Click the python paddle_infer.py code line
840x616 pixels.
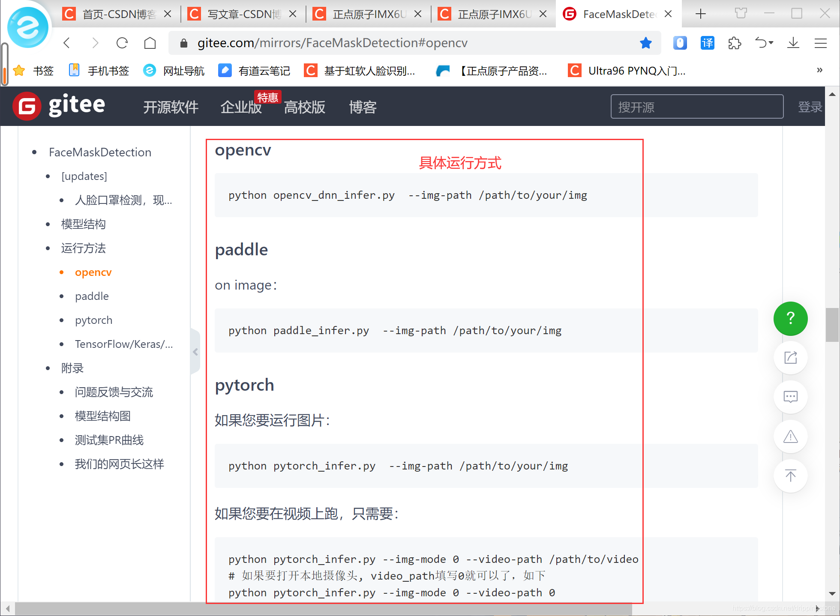coord(395,331)
